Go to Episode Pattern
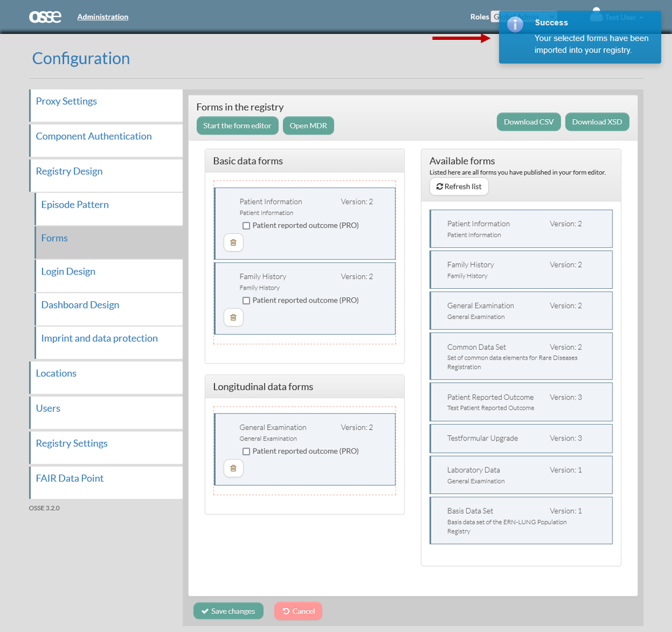672x632 pixels. pos(109,209)
